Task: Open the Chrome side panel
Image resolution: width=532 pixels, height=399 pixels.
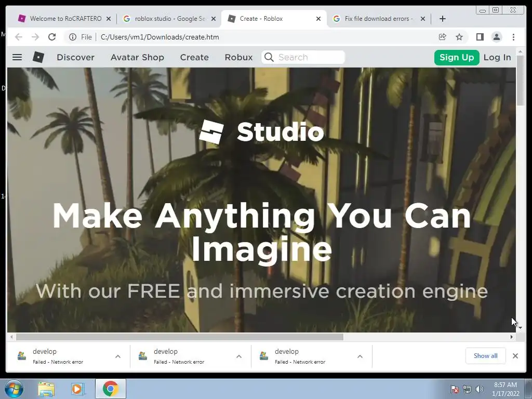Action: 480,37
